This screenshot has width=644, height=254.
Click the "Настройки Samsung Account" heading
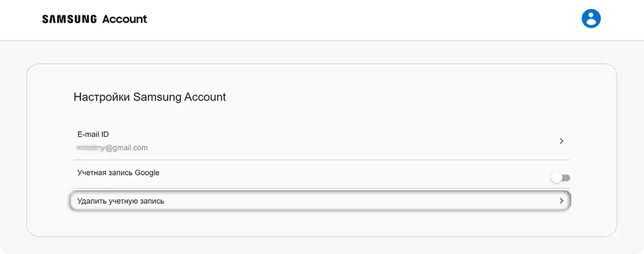coord(150,97)
